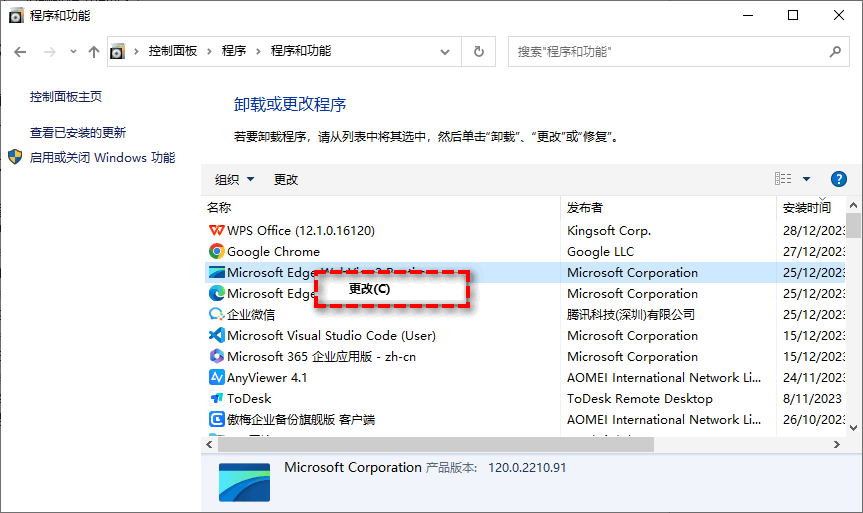863x513 pixels.
Task: Select the Microsoft Edge WebView2 icon
Action: point(217,272)
